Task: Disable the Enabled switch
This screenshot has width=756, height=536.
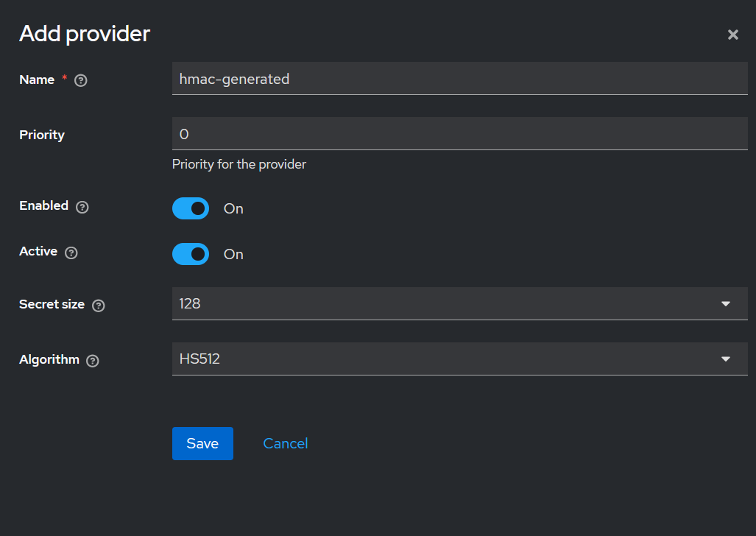Action: click(191, 208)
